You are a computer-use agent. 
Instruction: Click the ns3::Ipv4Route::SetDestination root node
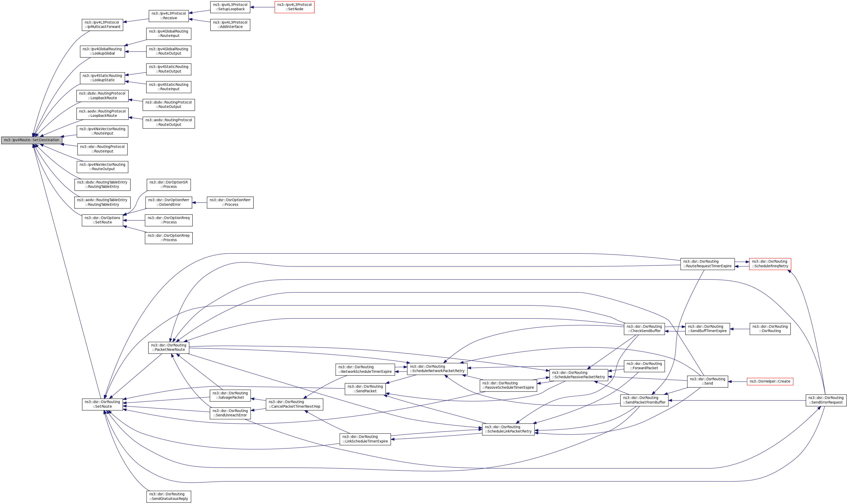click(x=32, y=140)
